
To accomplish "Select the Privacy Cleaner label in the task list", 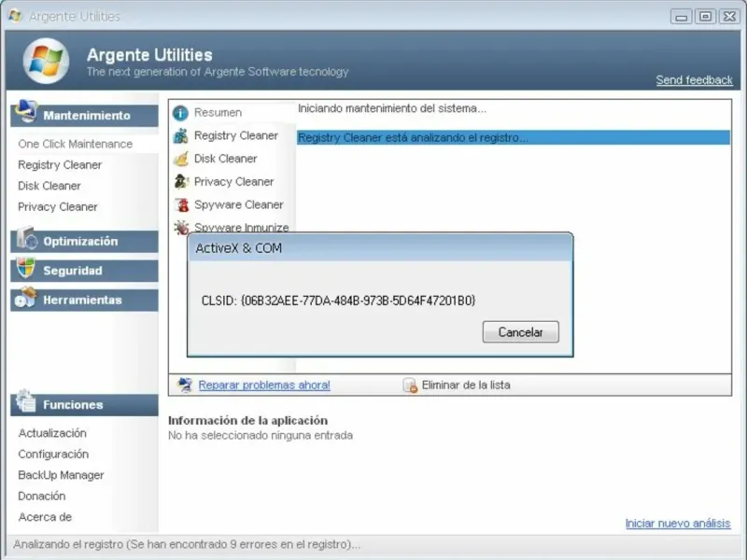I will [x=234, y=181].
